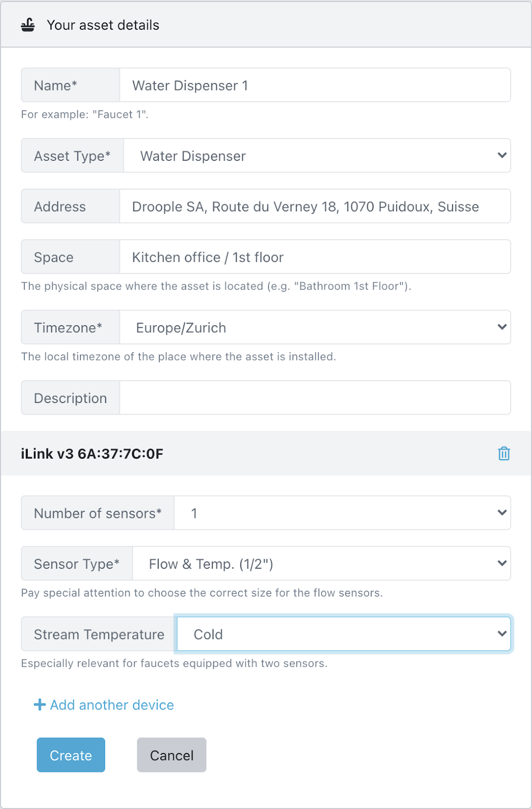
Task: Expand the Timezone dropdown
Action: pos(315,328)
